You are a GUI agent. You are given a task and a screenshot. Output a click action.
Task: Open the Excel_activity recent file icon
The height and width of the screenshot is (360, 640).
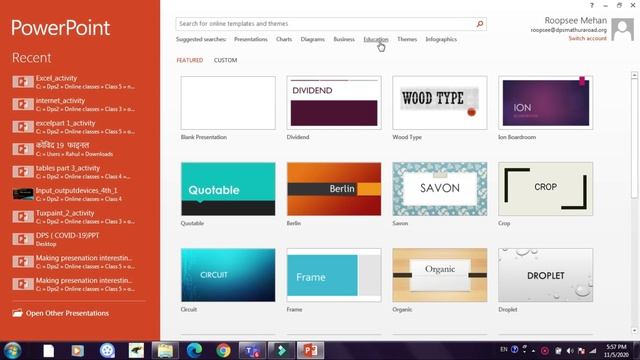tap(23, 82)
